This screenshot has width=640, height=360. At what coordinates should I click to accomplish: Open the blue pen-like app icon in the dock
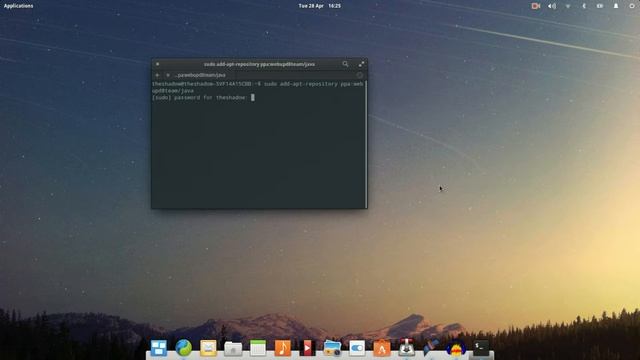click(431, 347)
